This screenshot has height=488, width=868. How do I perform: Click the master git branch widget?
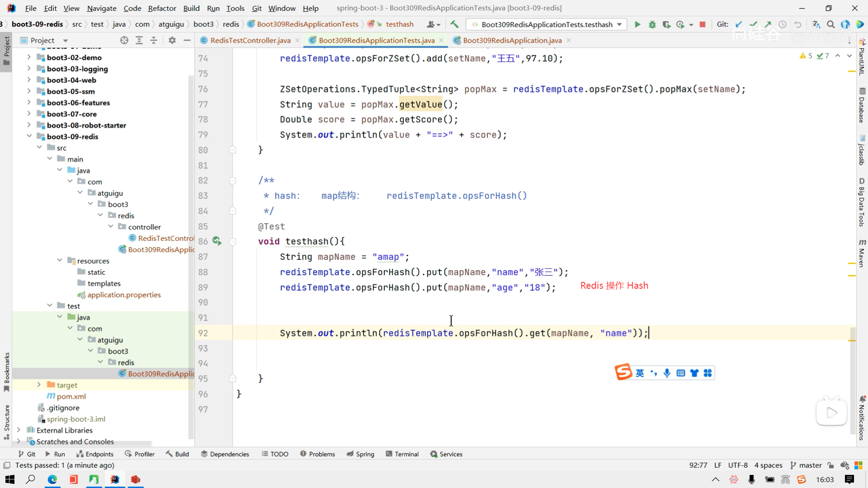click(806, 465)
